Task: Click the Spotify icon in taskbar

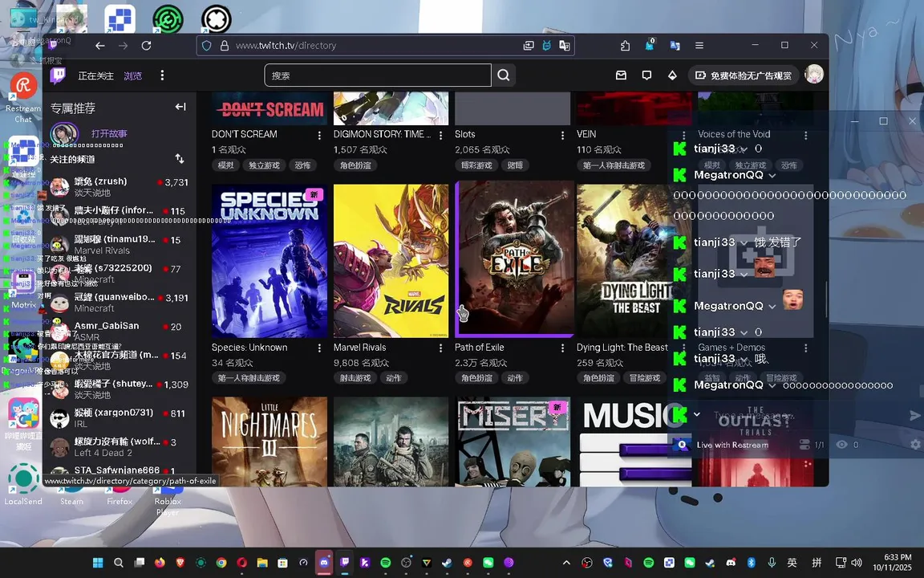Action: tap(385, 563)
